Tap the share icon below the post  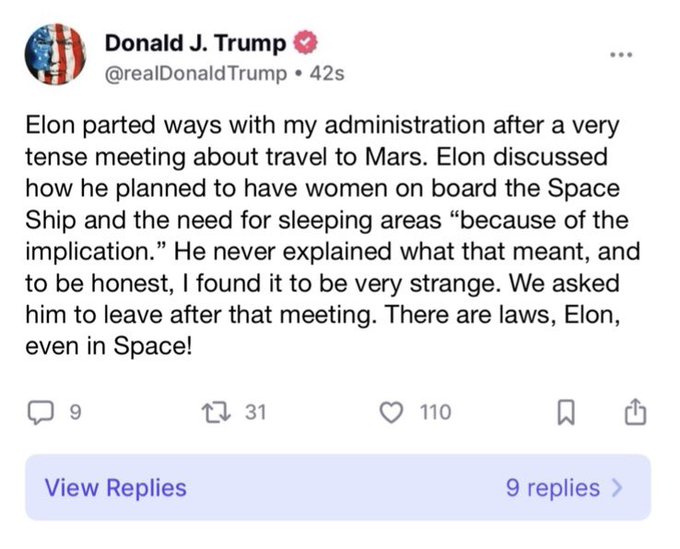[637, 411]
